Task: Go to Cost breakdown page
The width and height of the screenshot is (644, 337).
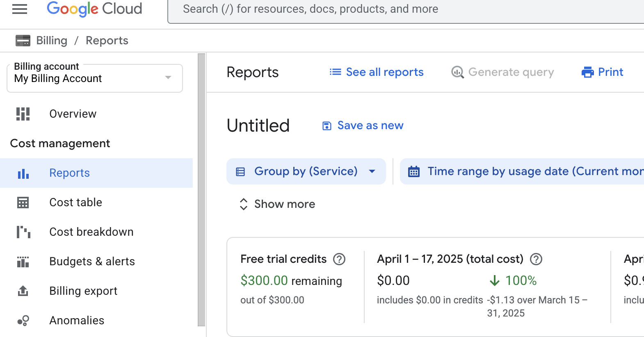Action: tap(91, 232)
